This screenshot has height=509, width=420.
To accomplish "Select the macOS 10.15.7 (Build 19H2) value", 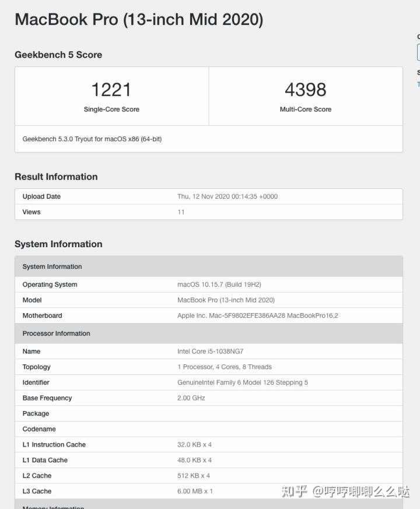I will pyautogui.click(x=219, y=285).
